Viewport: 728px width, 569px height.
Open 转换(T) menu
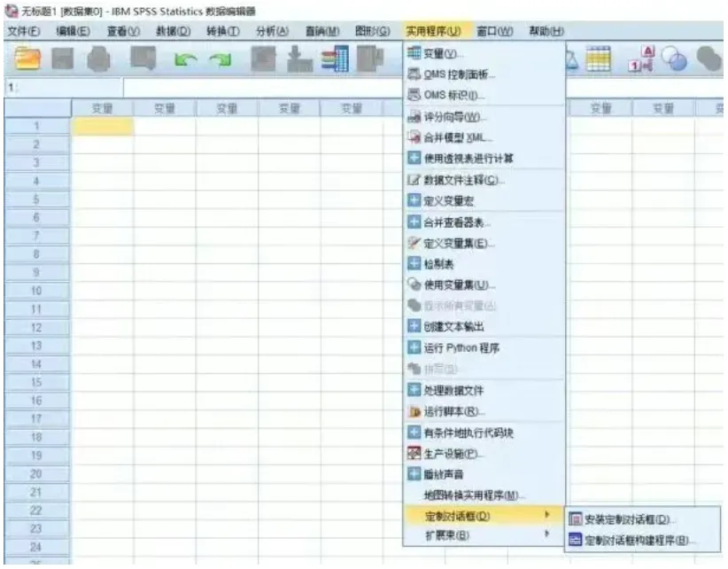[223, 31]
